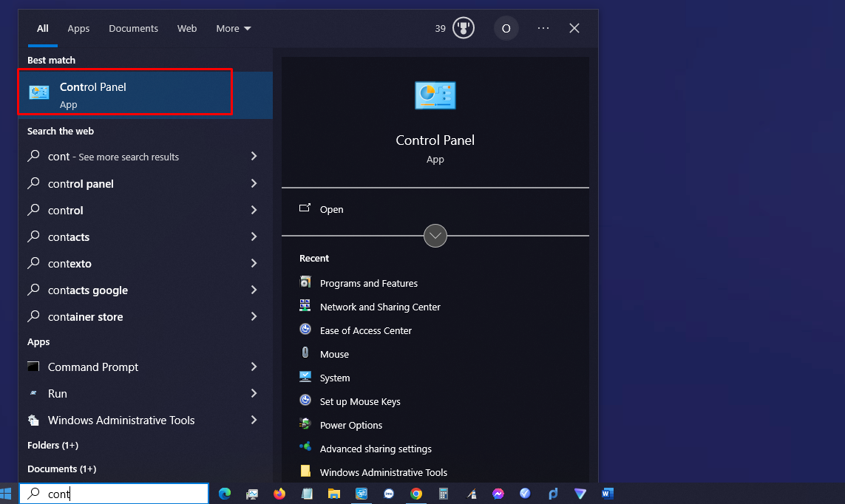Select Set up Mouse Keys
This screenshot has height=504, width=845.
(x=360, y=401)
